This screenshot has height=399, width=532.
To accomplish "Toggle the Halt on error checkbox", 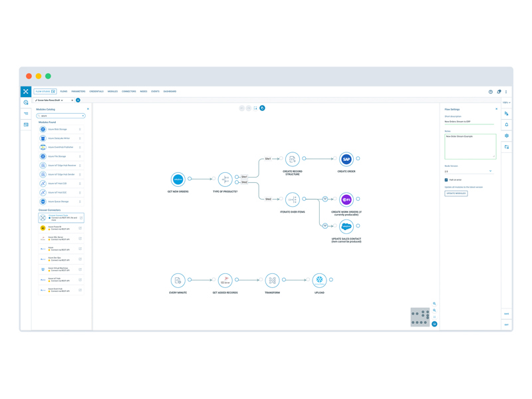I will (x=446, y=180).
